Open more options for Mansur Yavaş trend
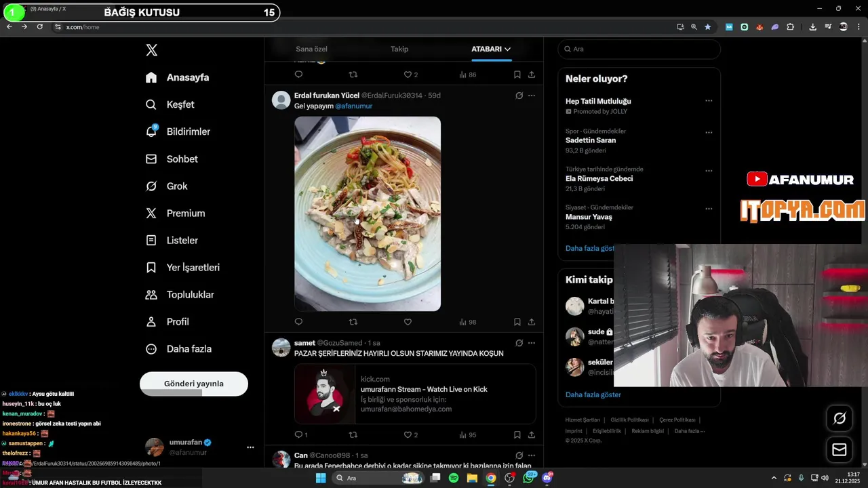868x488 pixels. [709, 209]
